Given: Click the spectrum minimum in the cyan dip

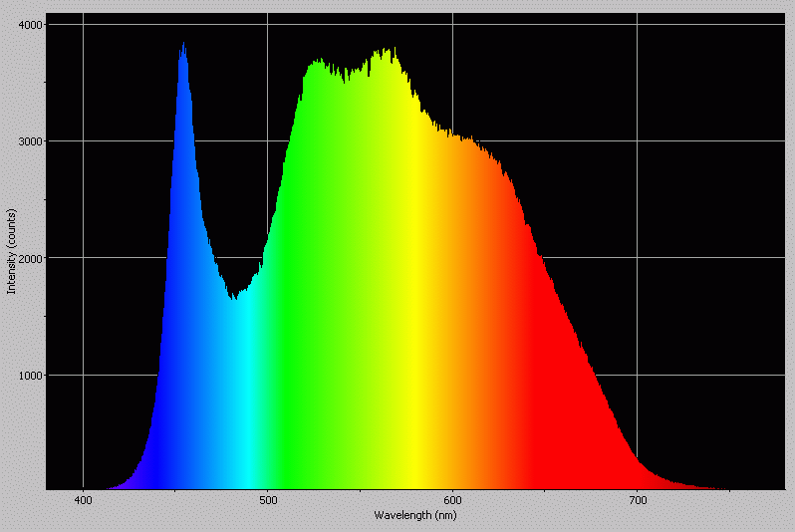Looking at the screenshot, I should [x=234, y=299].
